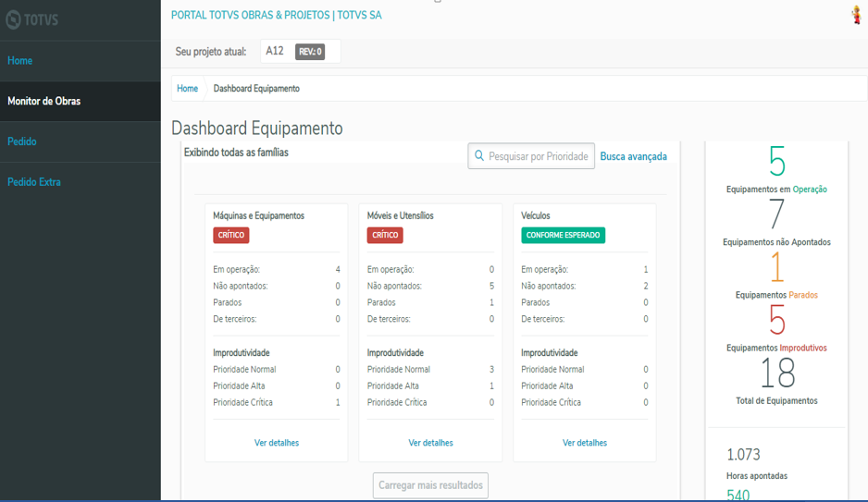View details for Máquinas e Equipamentos

(x=277, y=443)
